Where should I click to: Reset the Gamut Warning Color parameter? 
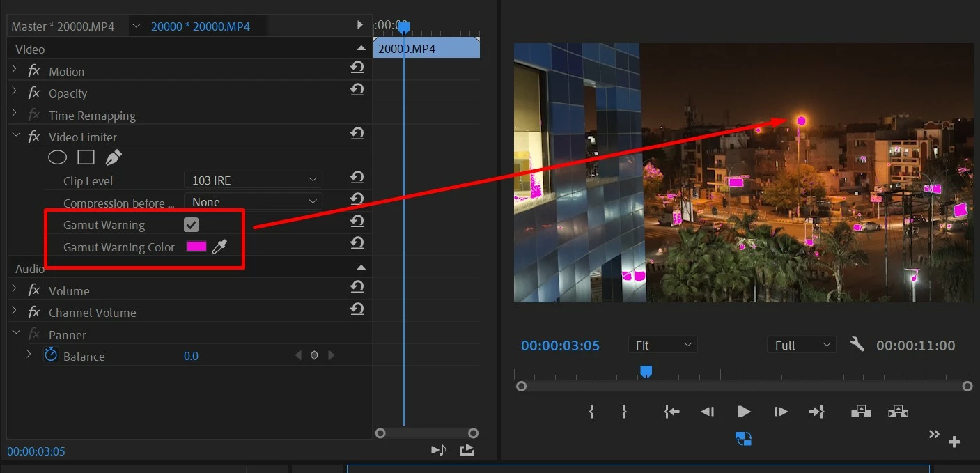(357, 242)
